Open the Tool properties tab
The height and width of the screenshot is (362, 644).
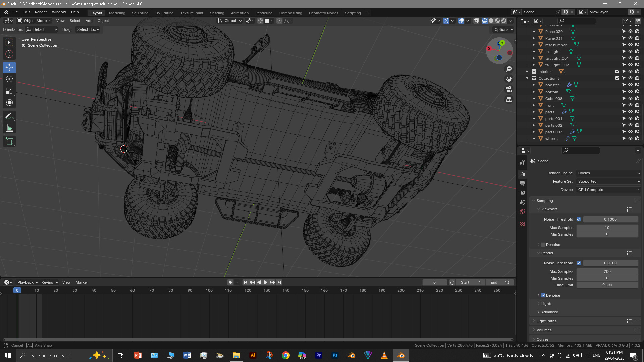pyautogui.click(x=522, y=162)
